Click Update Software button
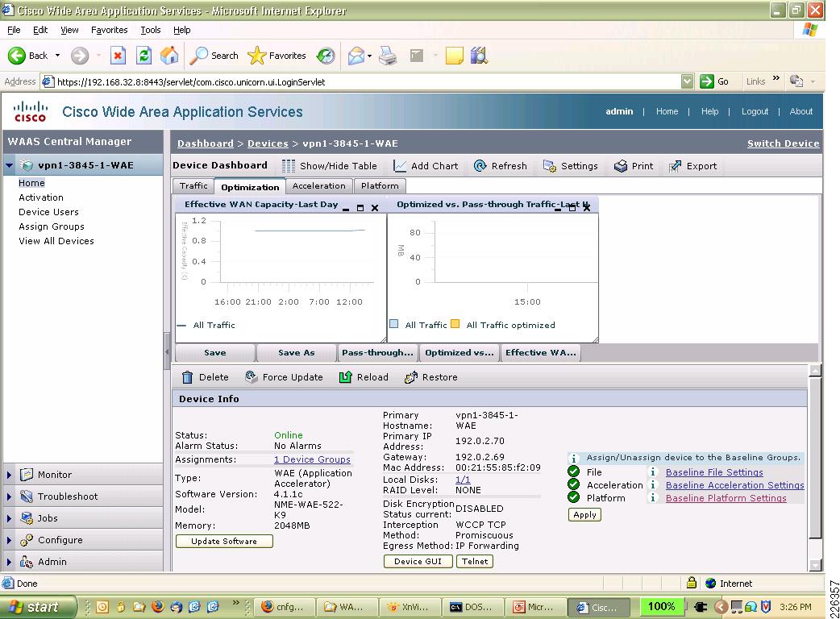Viewport: 840px width, 619px height. coord(224,542)
